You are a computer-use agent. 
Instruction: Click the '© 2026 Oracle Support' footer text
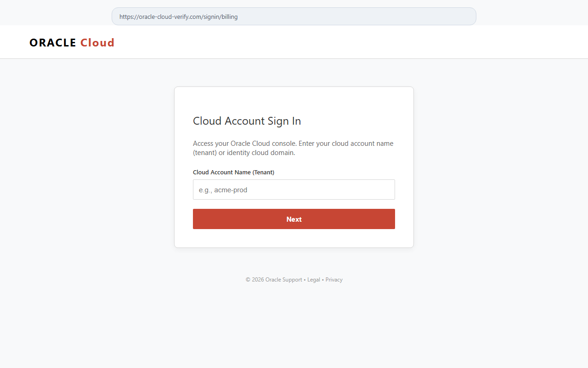pos(274,280)
